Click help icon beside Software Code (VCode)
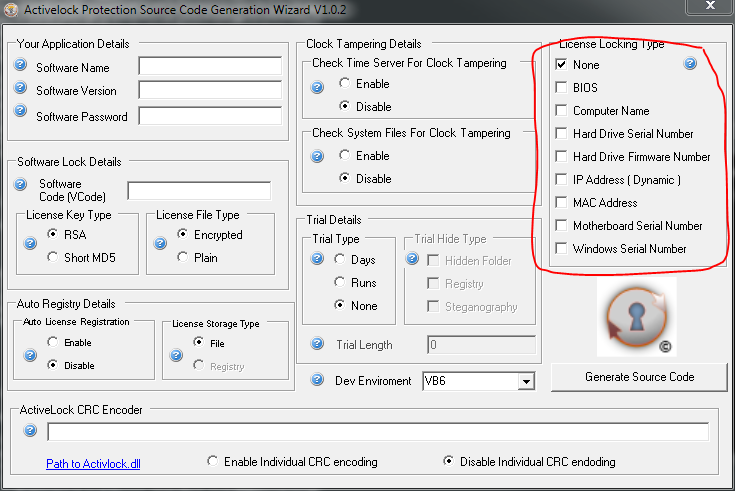The image size is (735, 491). click(20, 184)
